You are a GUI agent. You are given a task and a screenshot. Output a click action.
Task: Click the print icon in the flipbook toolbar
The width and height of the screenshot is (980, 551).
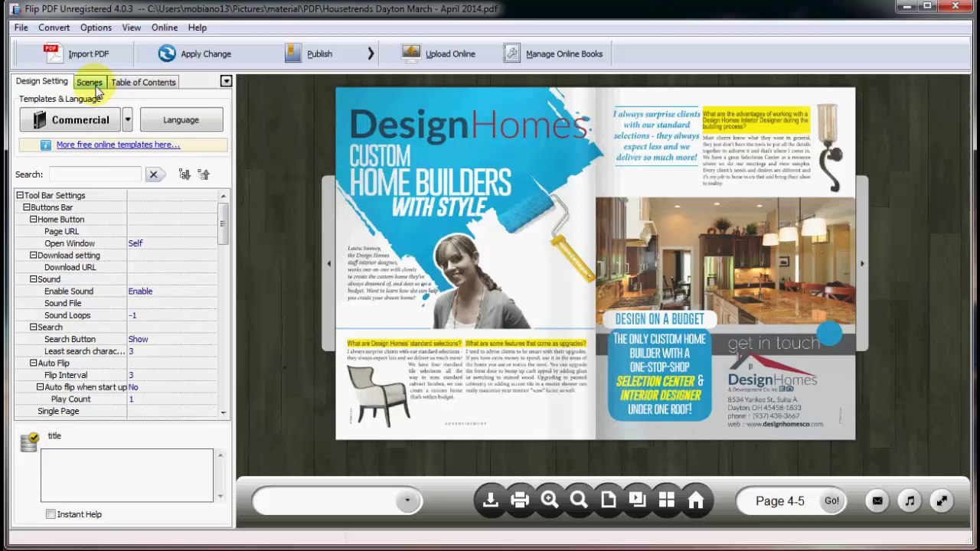(520, 500)
